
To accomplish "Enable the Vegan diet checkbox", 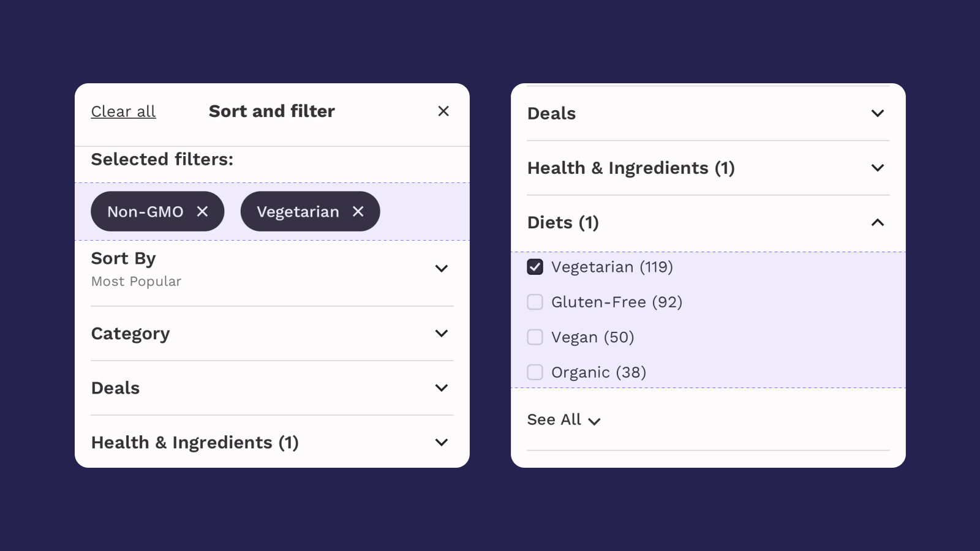I will 535,337.
